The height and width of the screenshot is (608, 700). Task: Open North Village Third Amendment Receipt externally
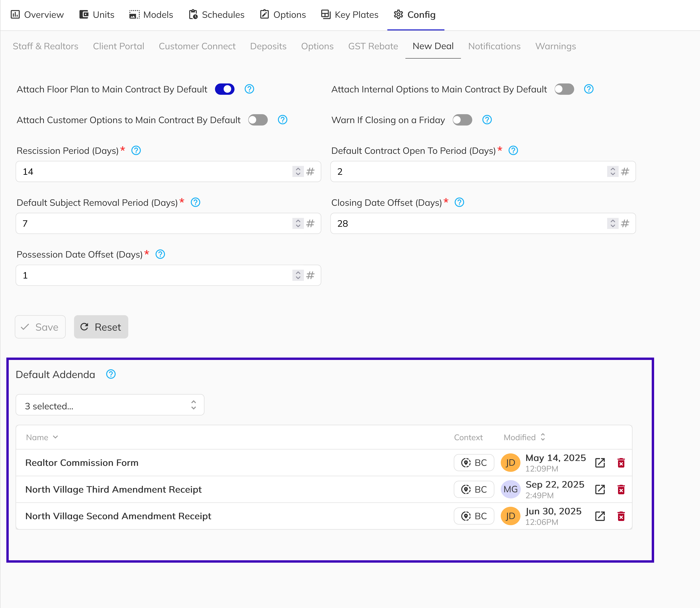point(600,490)
